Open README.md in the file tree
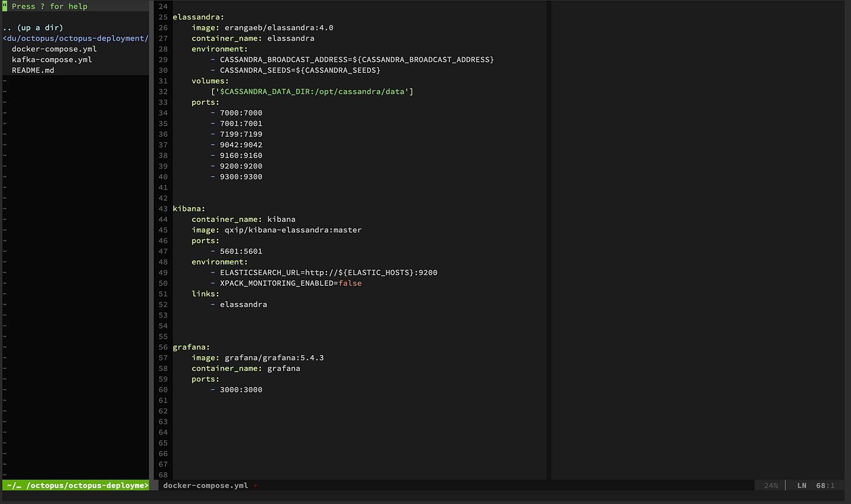This screenshot has height=504, width=851. [x=33, y=71]
